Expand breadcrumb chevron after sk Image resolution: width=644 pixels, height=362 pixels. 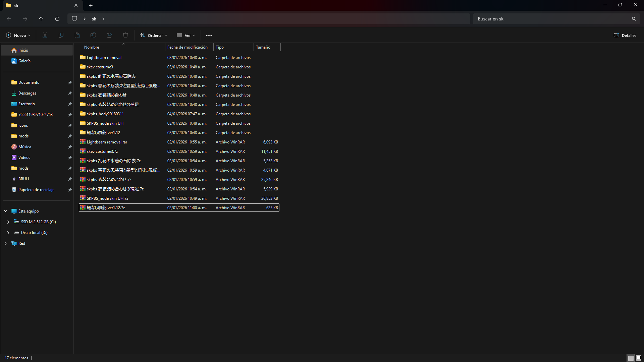coord(103,19)
